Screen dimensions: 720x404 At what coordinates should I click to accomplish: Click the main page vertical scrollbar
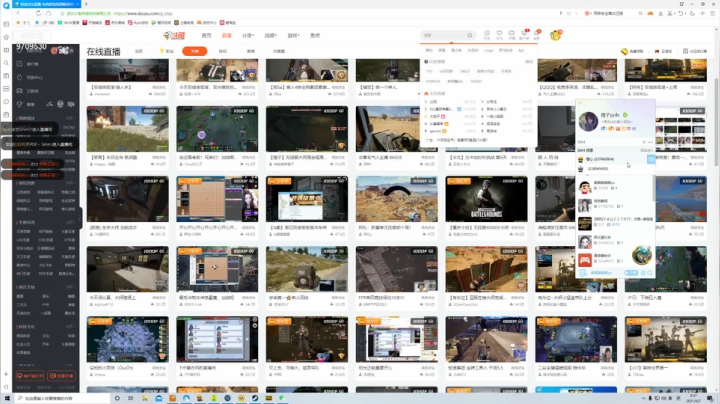[x=716, y=121]
